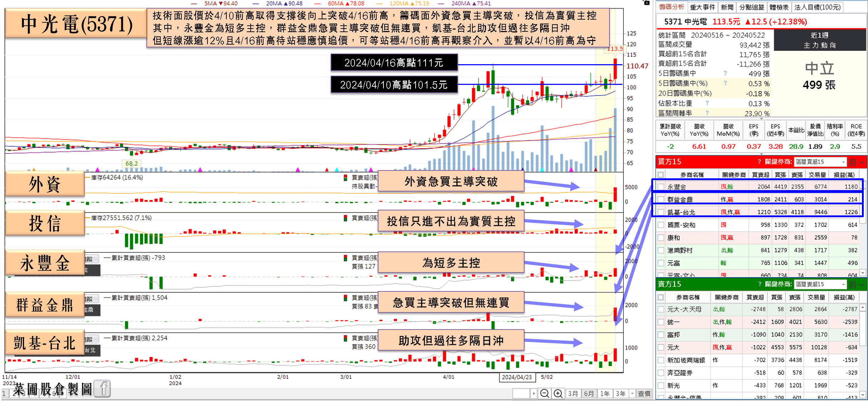
Task: Set chart range to 6月
Action: 589,393
